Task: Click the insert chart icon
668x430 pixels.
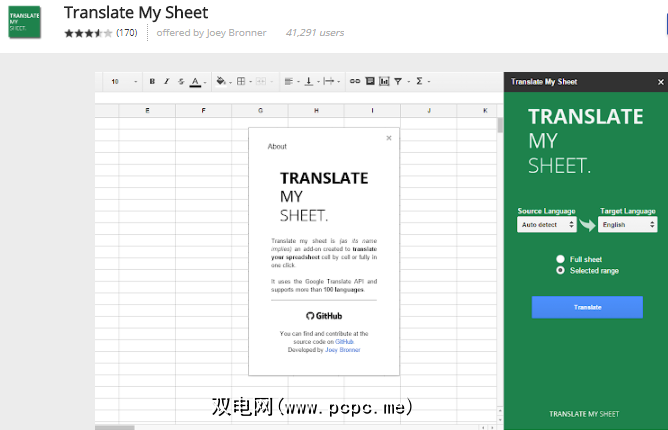Action: (x=384, y=81)
